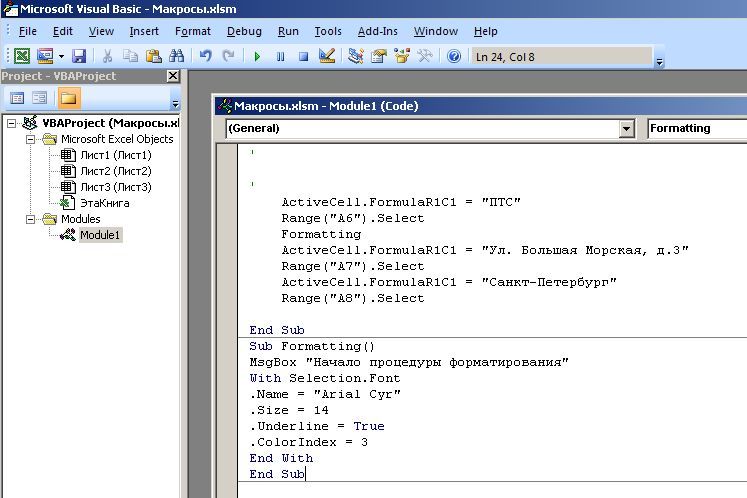This screenshot has width=747, height=498.
Task: Click the 'End With' code line
Action: [x=281, y=458]
